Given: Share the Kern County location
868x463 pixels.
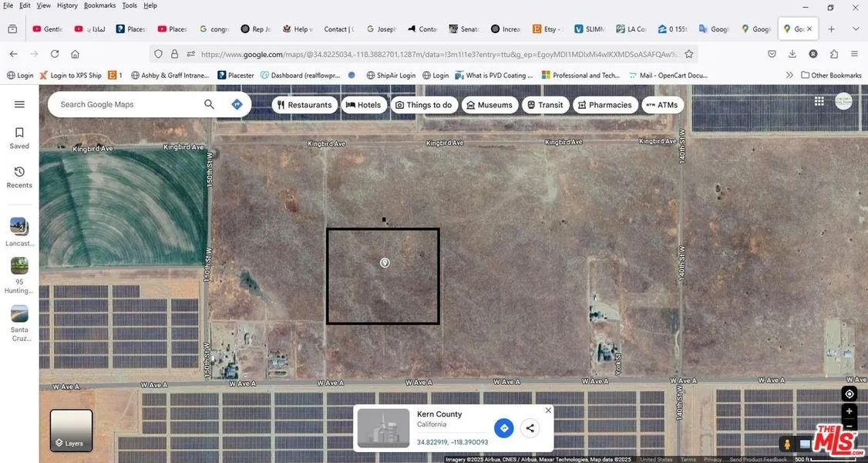Looking at the screenshot, I should coord(530,428).
